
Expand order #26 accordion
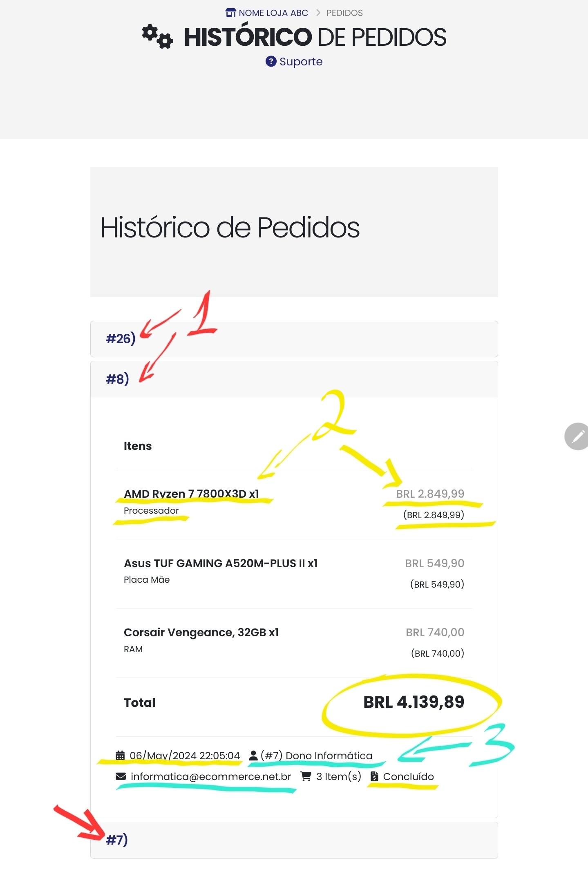(x=294, y=339)
